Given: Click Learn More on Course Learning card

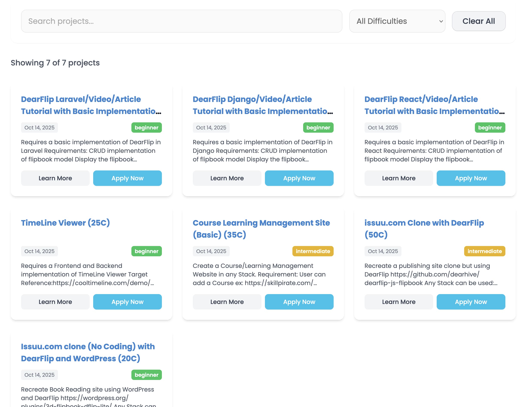Looking at the screenshot, I should pyautogui.click(x=227, y=302).
